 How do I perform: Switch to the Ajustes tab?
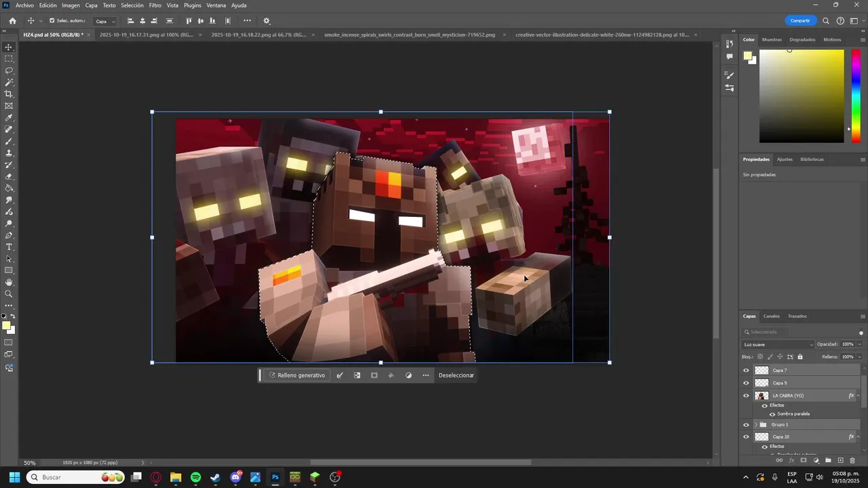(785, 159)
